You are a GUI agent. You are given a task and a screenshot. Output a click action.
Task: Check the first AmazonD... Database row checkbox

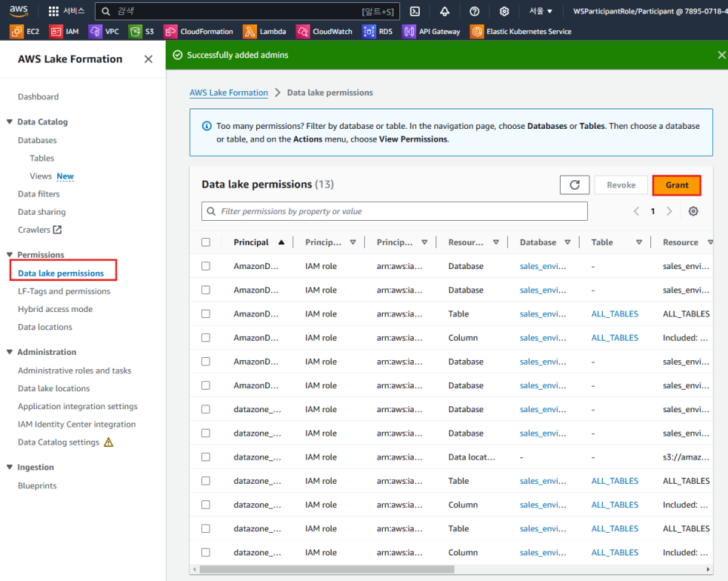pyautogui.click(x=206, y=266)
